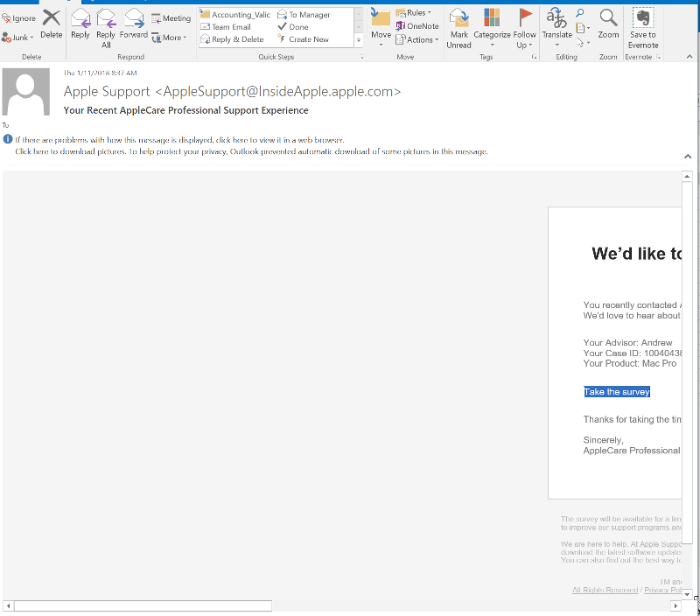Open the Zoom dialog
The height and width of the screenshot is (616, 700).
608,24
